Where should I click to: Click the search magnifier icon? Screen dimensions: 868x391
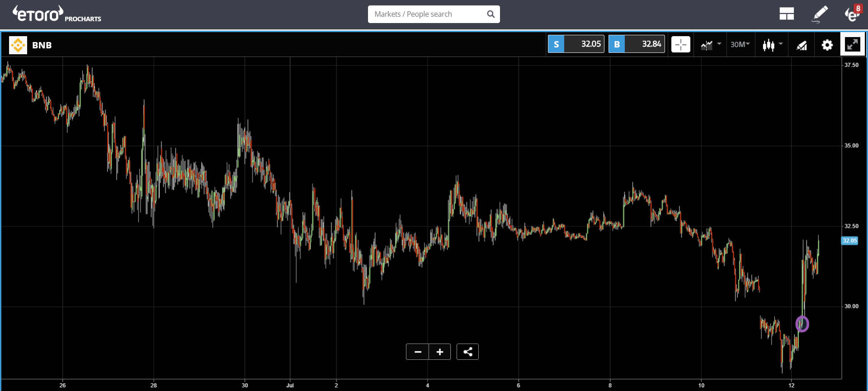click(x=491, y=14)
